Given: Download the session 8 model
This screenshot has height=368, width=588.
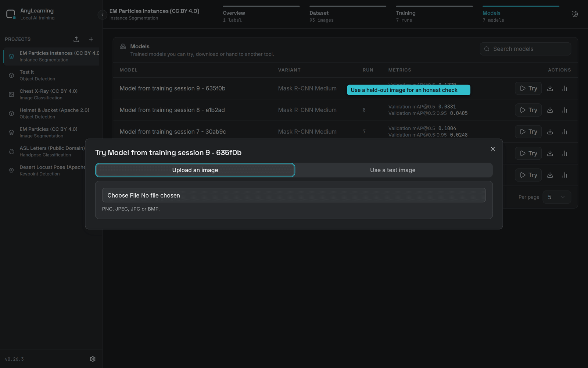Looking at the screenshot, I should click(550, 110).
